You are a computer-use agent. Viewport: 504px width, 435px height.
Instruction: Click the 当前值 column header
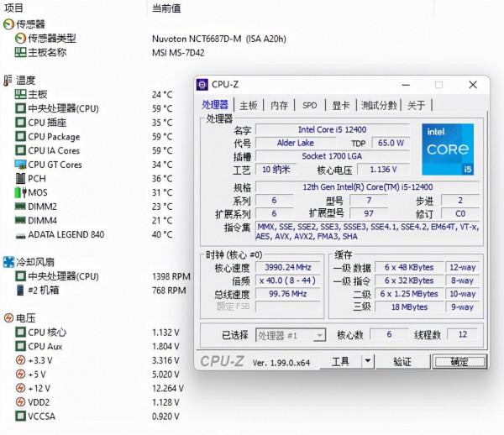(166, 8)
